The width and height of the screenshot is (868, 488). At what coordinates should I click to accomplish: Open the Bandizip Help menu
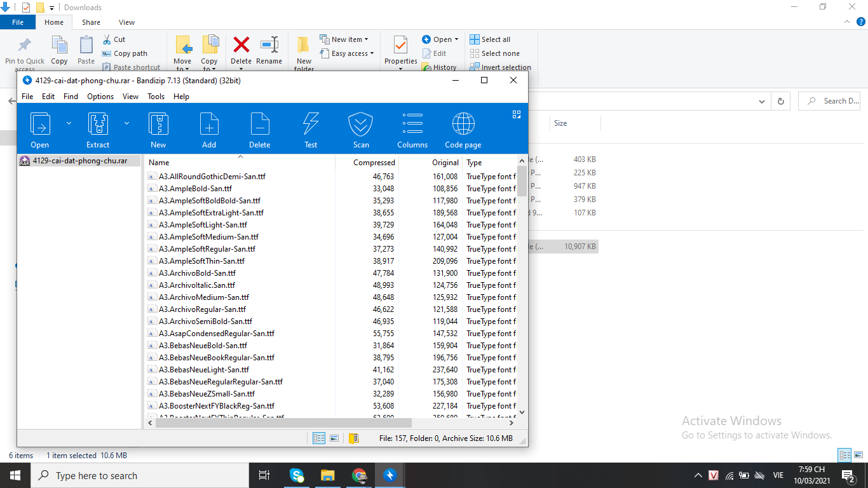[181, 97]
